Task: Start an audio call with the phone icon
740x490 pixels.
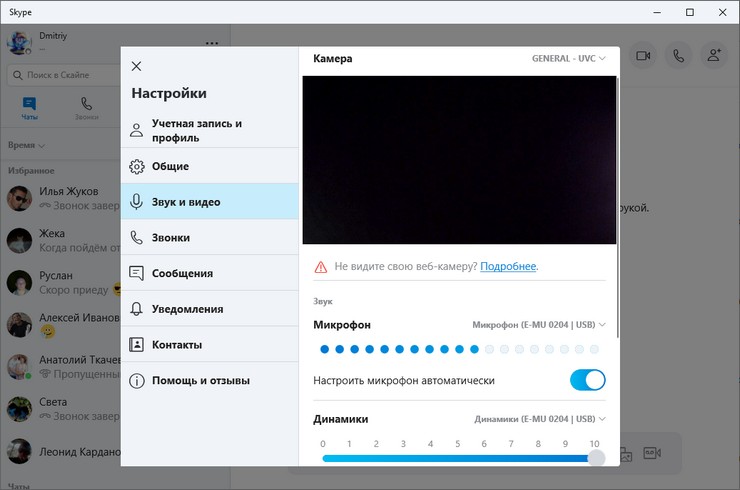Action: [679, 56]
